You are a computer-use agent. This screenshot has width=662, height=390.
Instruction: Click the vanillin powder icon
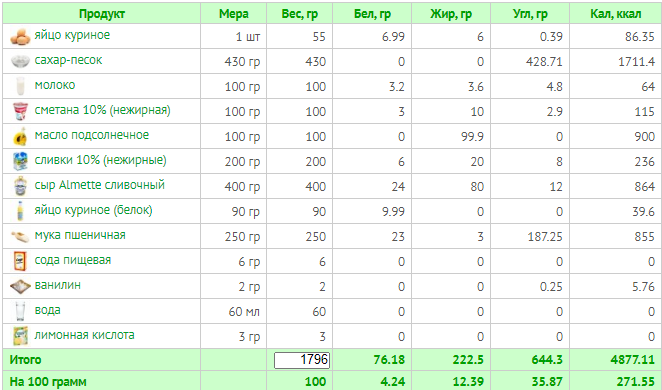[x=20, y=286]
